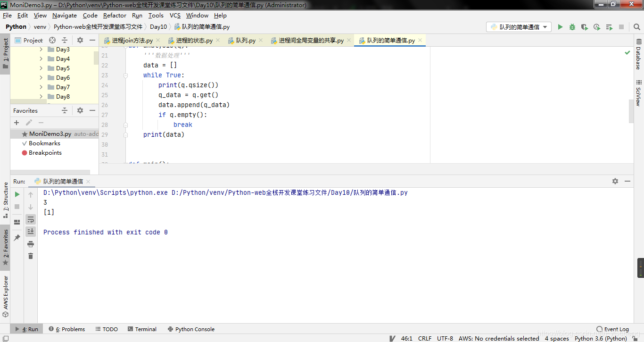Image resolution: width=644 pixels, height=342 pixels.
Task: Expand the Day4 folder
Action: [41, 59]
